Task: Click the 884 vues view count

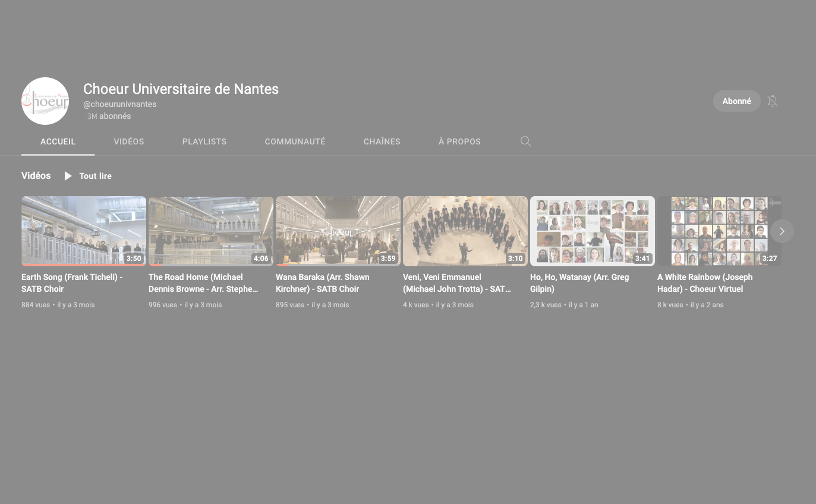Action: click(36, 305)
